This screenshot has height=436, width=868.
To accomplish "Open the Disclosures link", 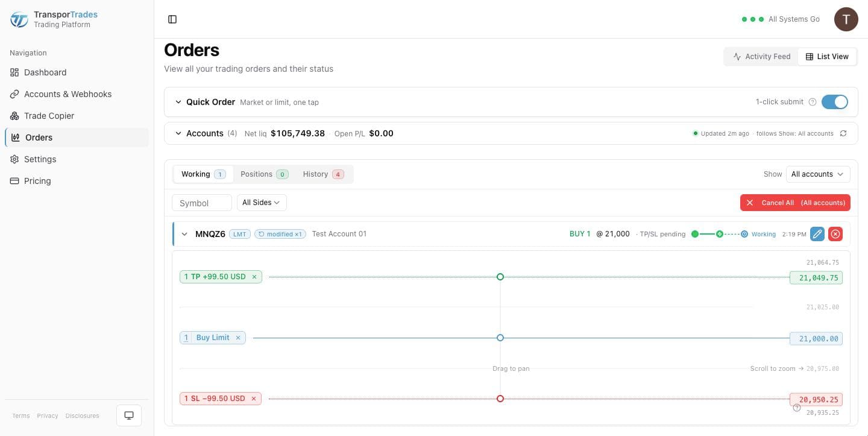I will pyautogui.click(x=83, y=415).
